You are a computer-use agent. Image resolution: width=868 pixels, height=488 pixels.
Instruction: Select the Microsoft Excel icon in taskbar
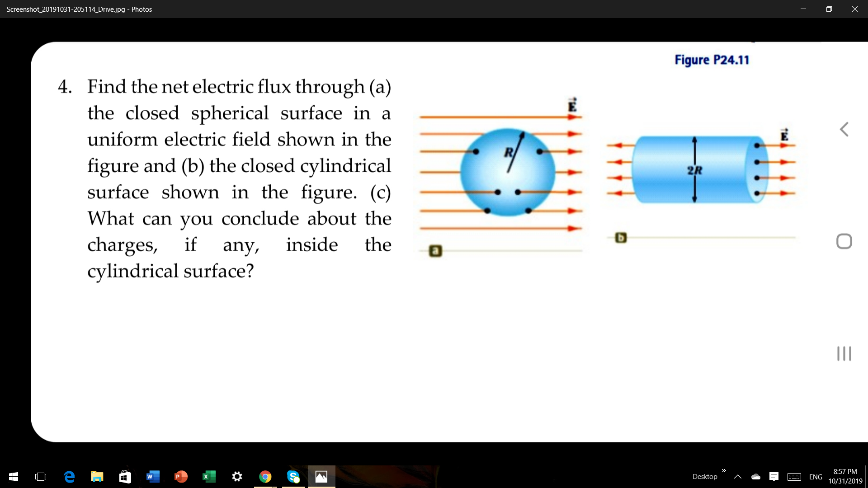208,476
